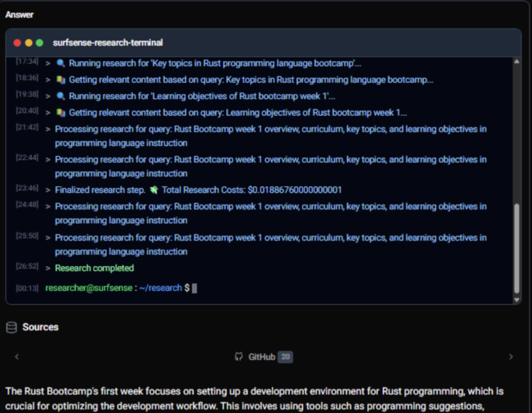Click the [00:13] timestamp
Screen dimensions: 532x413
tap(27, 288)
